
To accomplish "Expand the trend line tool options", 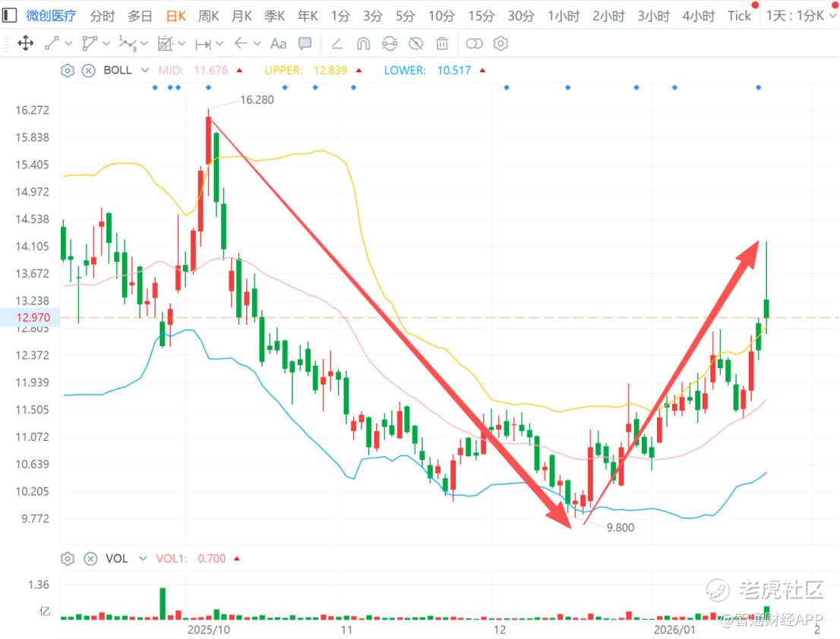I will (x=68, y=43).
